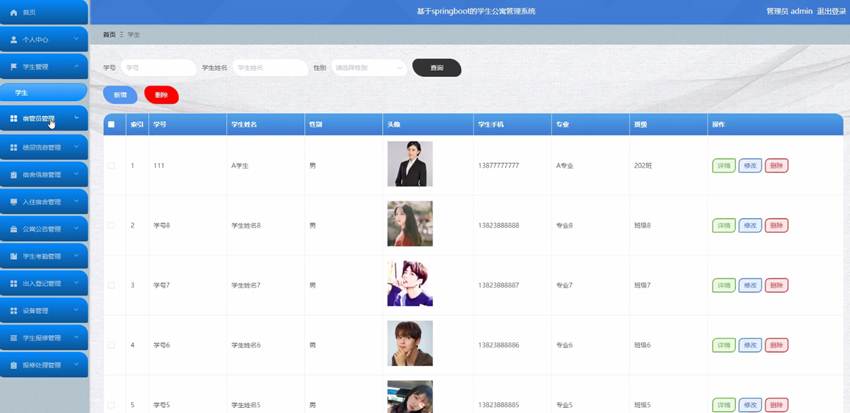Click the flag icon for 学生管理

pyautogui.click(x=14, y=67)
